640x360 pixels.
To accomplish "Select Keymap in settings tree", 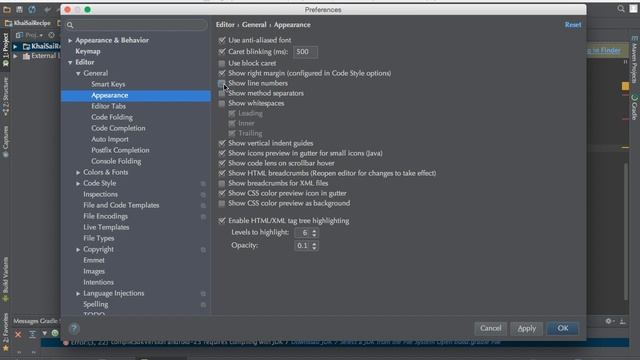I will pos(87,51).
